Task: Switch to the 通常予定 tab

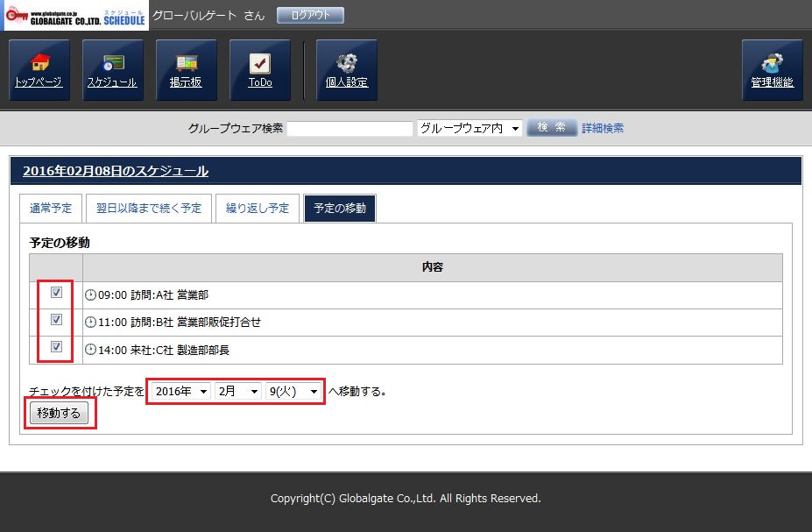Action: coord(51,209)
